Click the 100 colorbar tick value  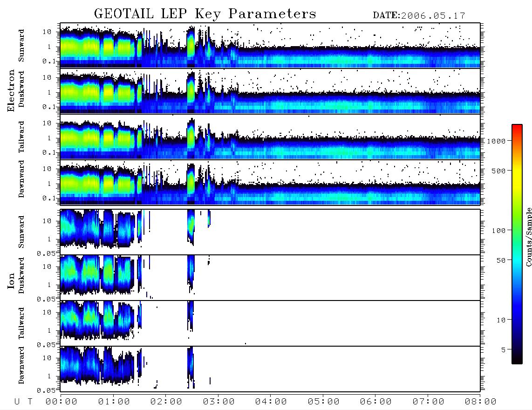[x=499, y=231]
